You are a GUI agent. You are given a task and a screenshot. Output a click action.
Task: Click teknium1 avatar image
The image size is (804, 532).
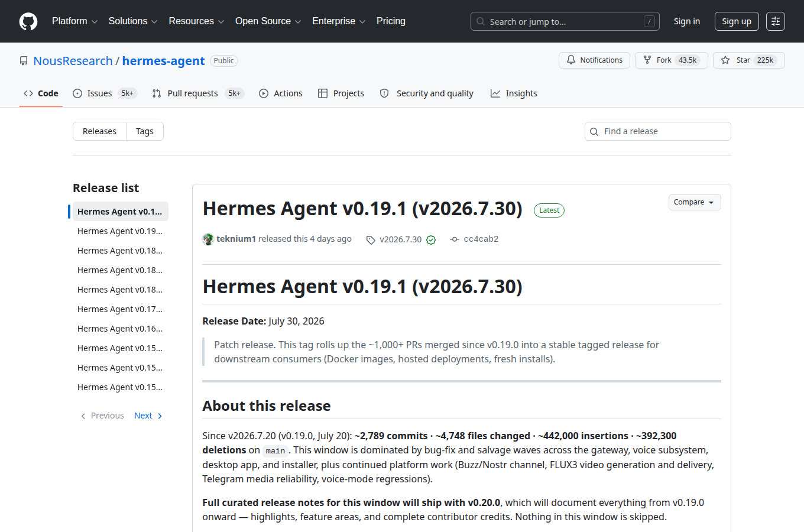point(208,239)
